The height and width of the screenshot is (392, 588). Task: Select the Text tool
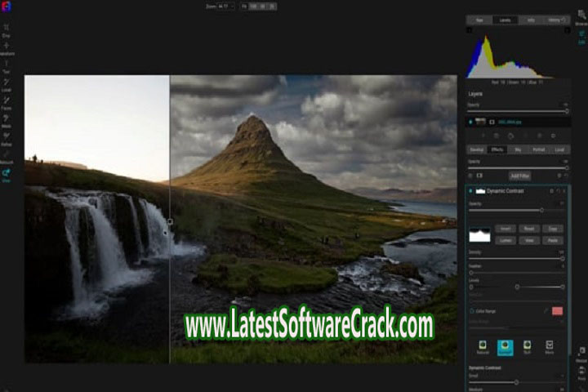(x=6, y=66)
